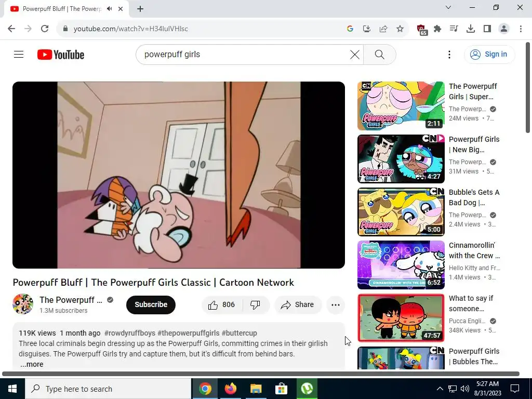Click horizontal scrollbar at page bottom
This screenshot has width=532, height=399.
(x=261, y=374)
